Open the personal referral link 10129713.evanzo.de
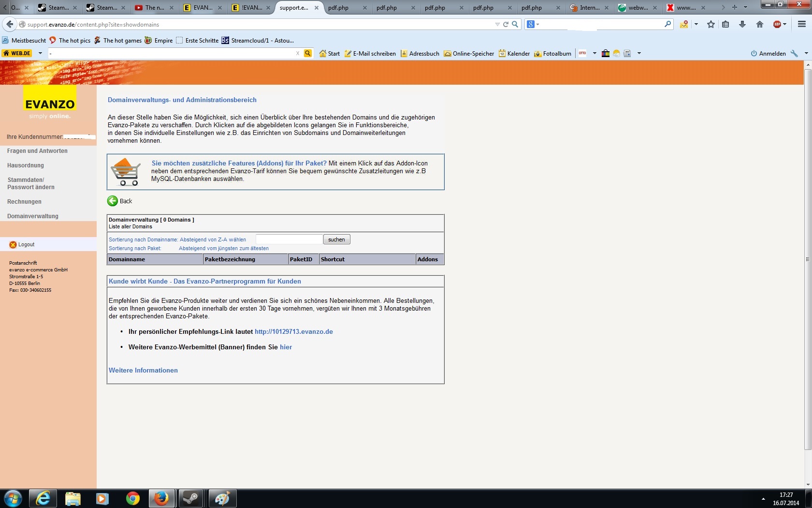812x508 pixels. (x=294, y=331)
